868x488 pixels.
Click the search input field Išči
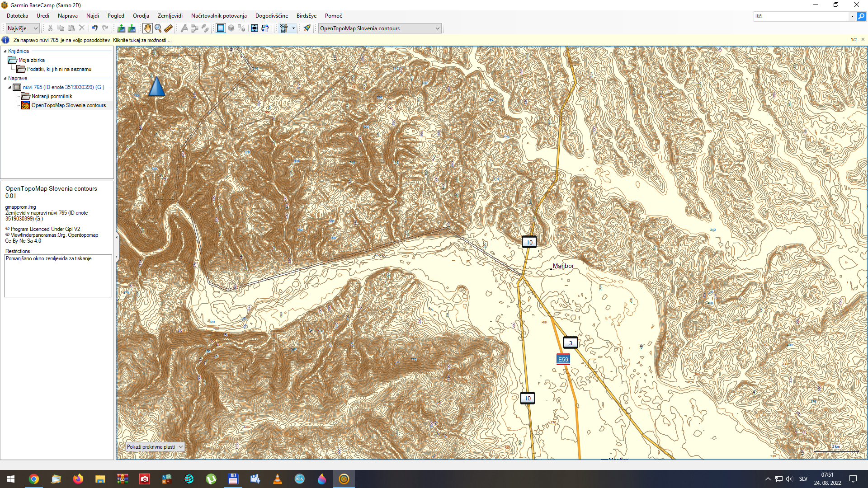801,16
